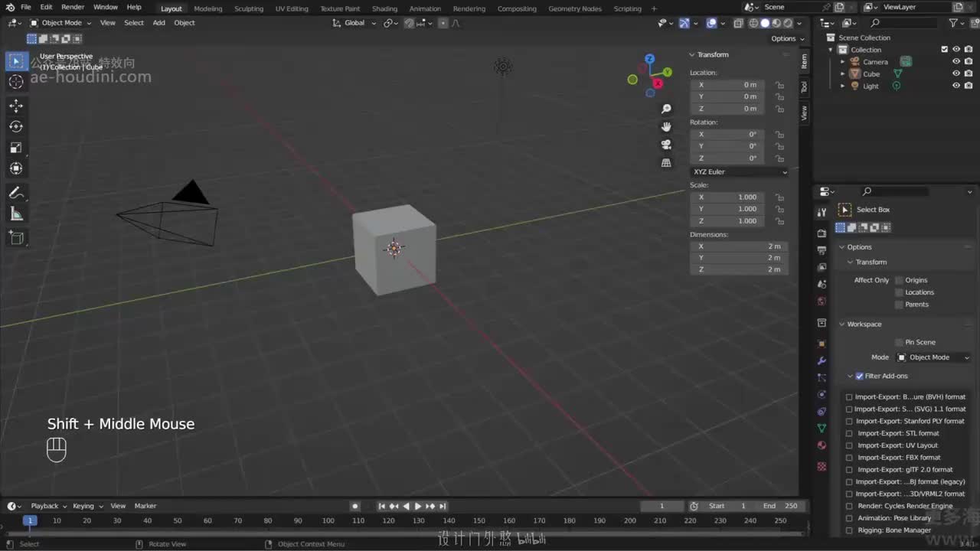Open the Keying dropdown in timeline

tap(87, 506)
